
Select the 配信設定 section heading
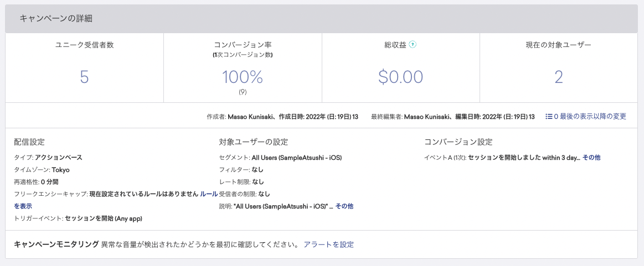pos(29,142)
